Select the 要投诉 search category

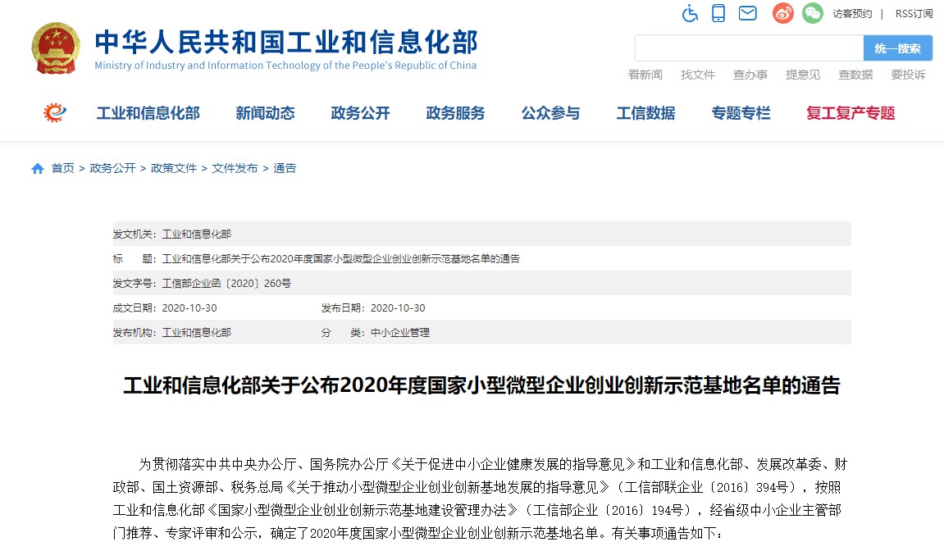[x=907, y=75]
